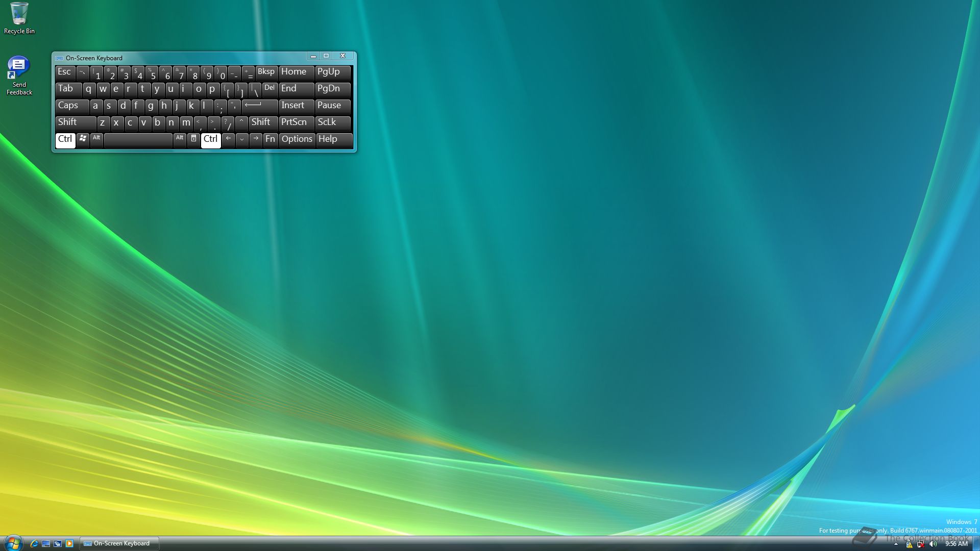The image size is (980, 551).
Task: Tap the forward slash question mark key
Action: pos(228,123)
